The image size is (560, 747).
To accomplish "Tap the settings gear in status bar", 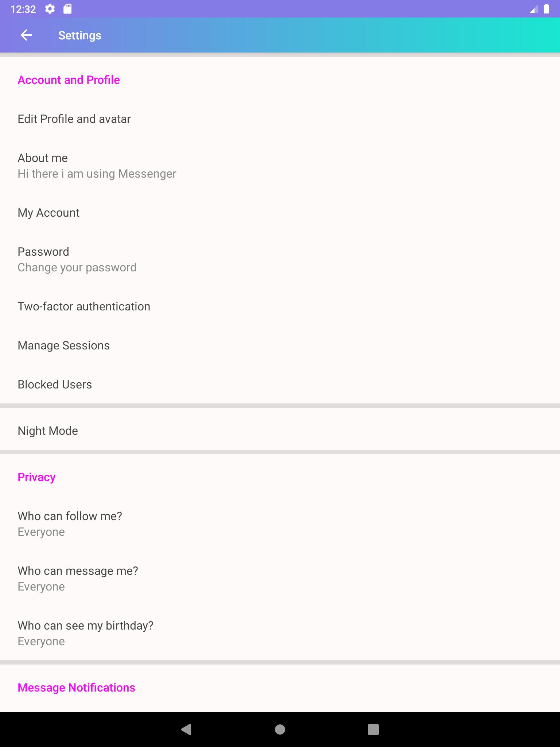I will click(50, 9).
